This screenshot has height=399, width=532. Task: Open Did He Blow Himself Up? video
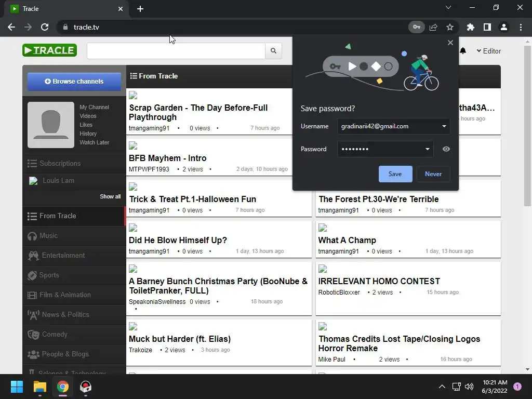(x=178, y=240)
